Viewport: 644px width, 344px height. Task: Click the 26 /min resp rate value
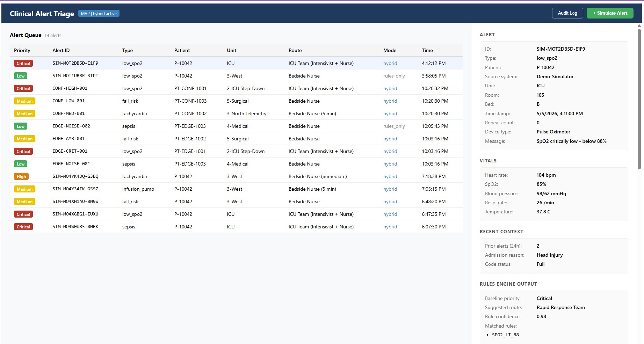point(545,203)
